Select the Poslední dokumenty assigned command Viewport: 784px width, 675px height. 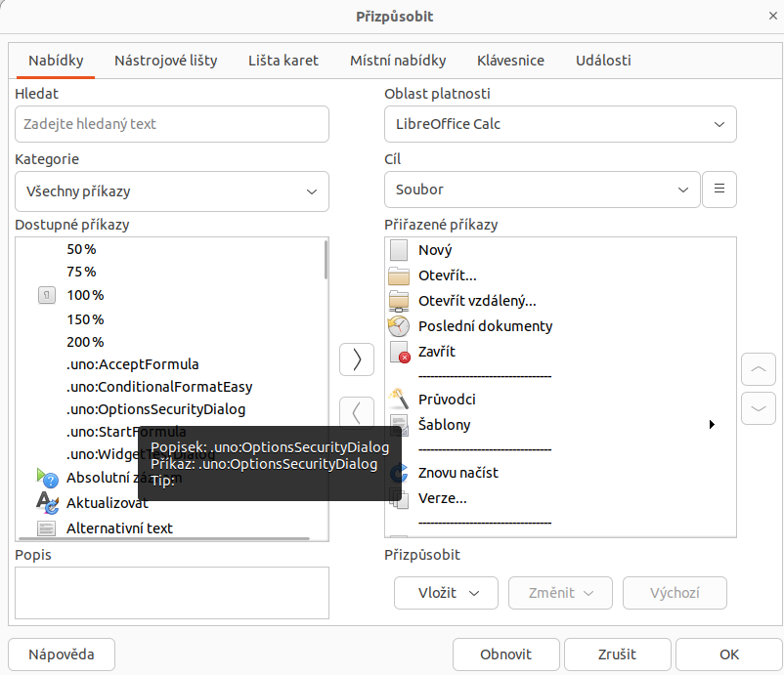(x=485, y=326)
